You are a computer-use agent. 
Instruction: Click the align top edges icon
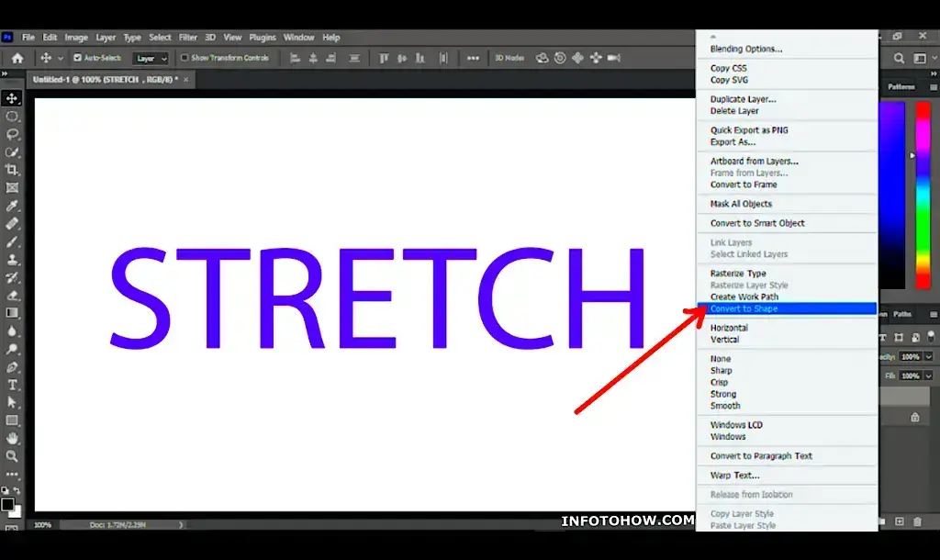(384, 58)
